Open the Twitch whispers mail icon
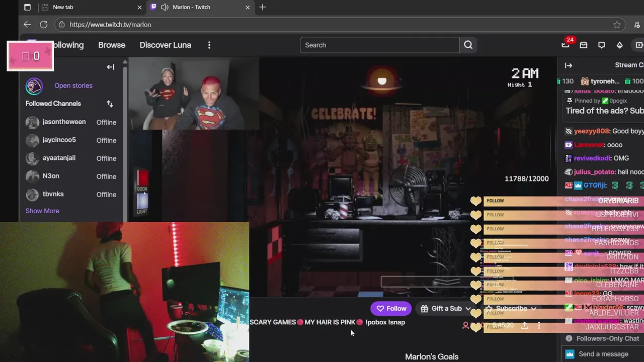644x362 pixels. click(x=584, y=45)
